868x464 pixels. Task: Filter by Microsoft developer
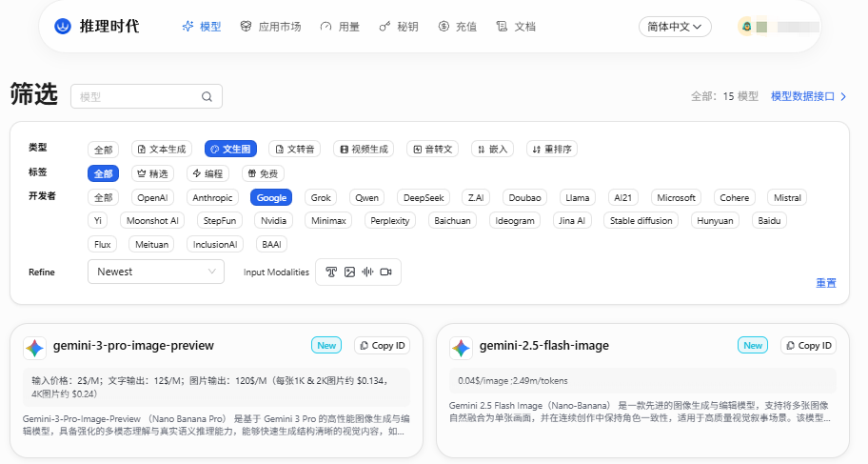tap(676, 198)
